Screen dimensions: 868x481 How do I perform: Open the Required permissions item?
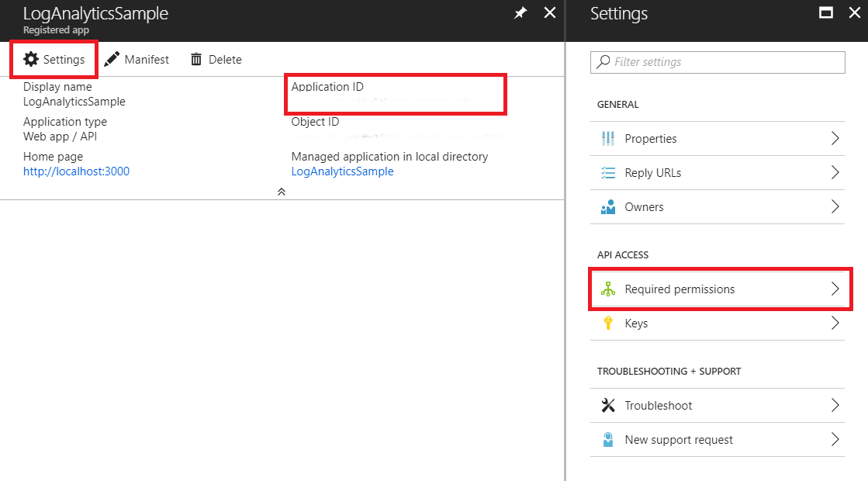click(718, 289)
